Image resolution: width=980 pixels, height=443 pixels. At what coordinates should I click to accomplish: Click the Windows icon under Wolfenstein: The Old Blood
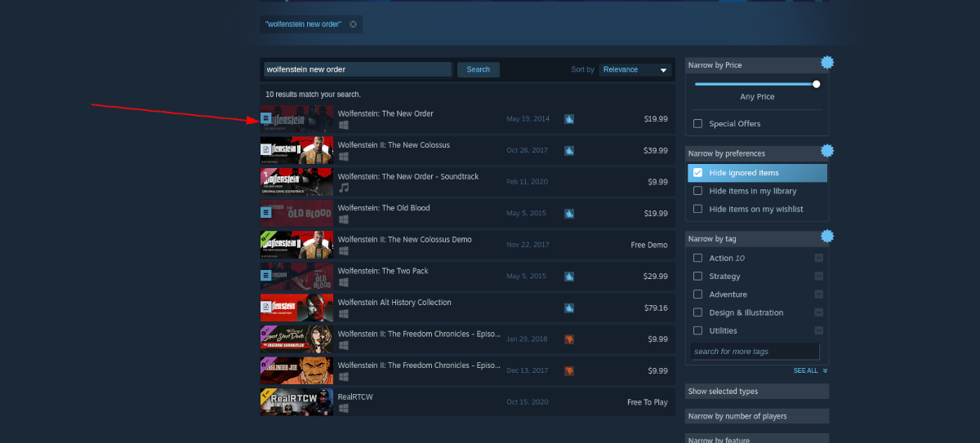click(x=344, y=219)
